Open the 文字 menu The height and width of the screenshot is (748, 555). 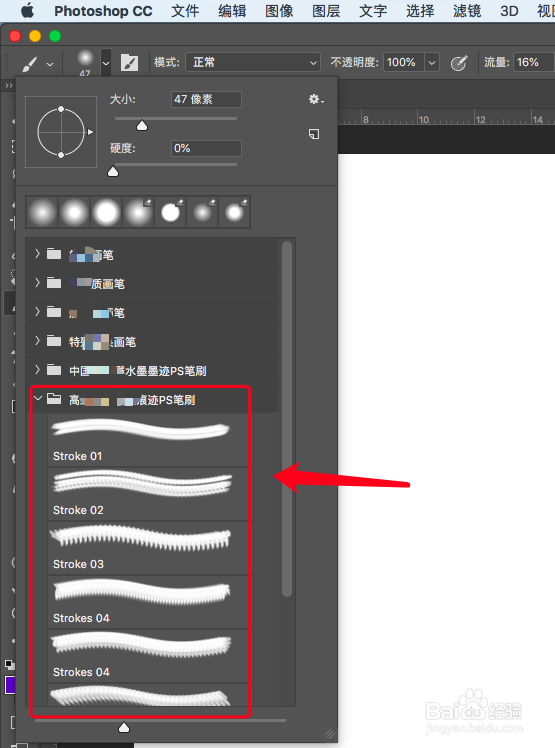(373, 11)
